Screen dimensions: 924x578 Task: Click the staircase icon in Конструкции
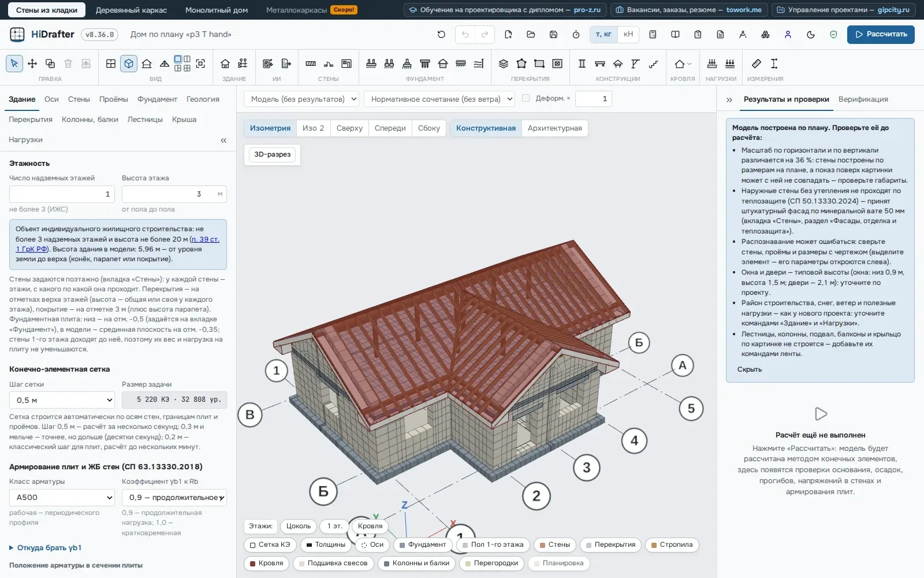654,64
